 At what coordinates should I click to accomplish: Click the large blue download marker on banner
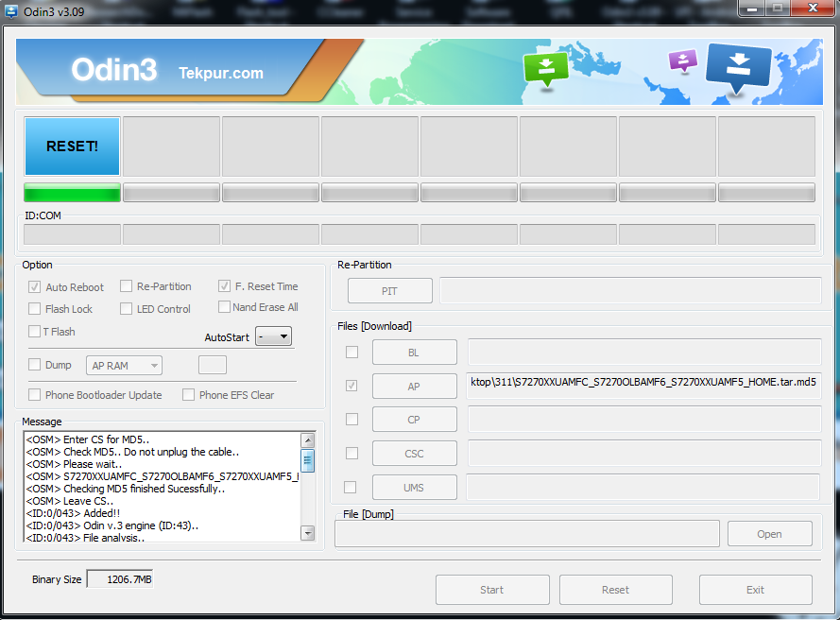click(x=739, y=68)
